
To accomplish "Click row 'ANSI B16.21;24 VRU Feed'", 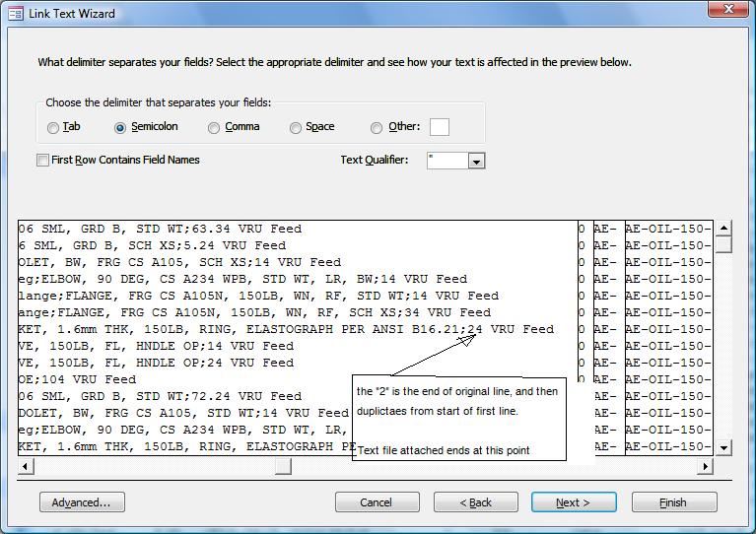I will tap(287, 329).
